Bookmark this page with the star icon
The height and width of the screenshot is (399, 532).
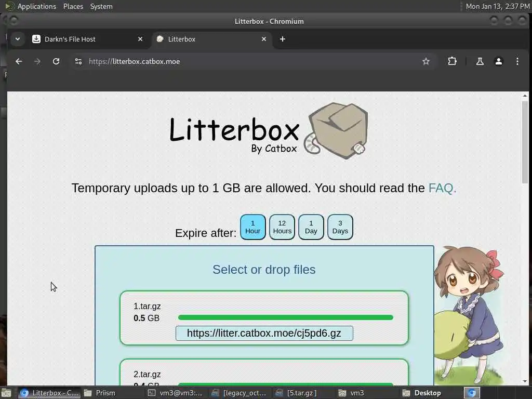coord(426,61)
